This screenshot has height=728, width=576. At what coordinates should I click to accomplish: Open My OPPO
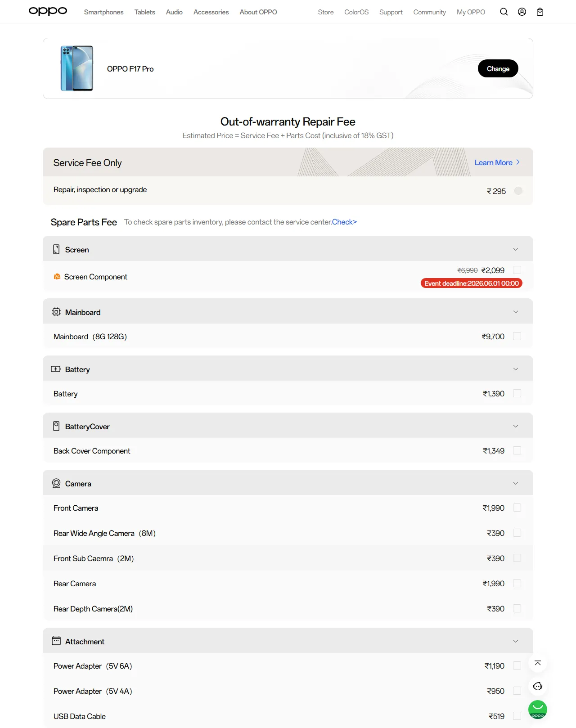click(471, 12)
